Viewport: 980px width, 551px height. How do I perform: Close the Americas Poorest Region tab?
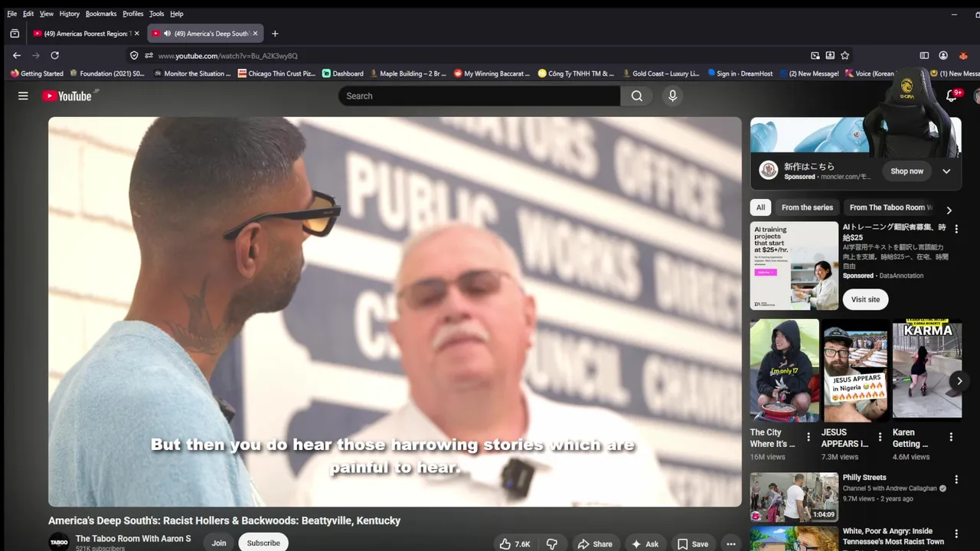point(137,33)
